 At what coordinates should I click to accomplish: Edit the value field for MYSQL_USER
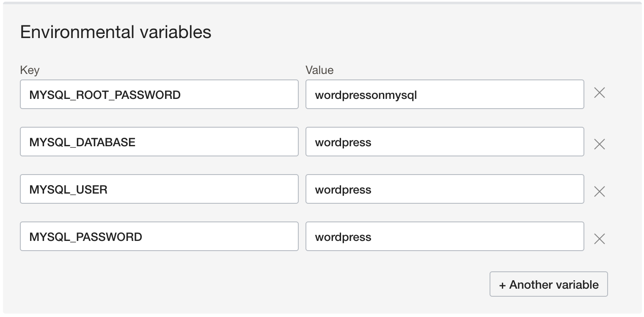(x=445, y=189)
